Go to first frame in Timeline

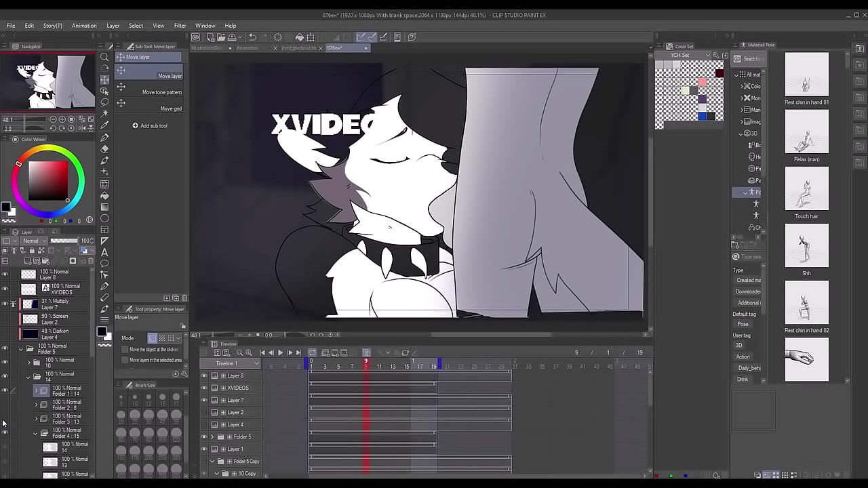tap(262, 352)
